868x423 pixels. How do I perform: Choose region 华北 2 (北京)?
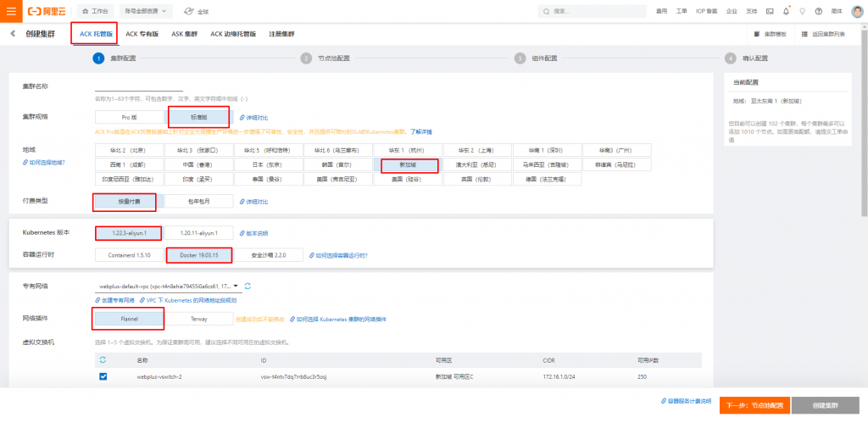point(129,150)
